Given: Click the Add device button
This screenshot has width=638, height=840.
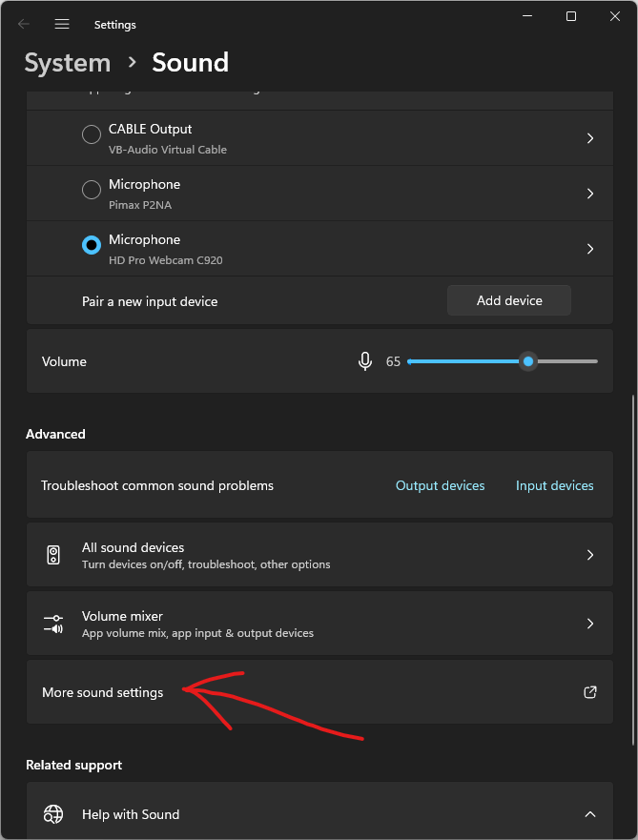Looking at the screenshot, I should [x=508, y=300].
